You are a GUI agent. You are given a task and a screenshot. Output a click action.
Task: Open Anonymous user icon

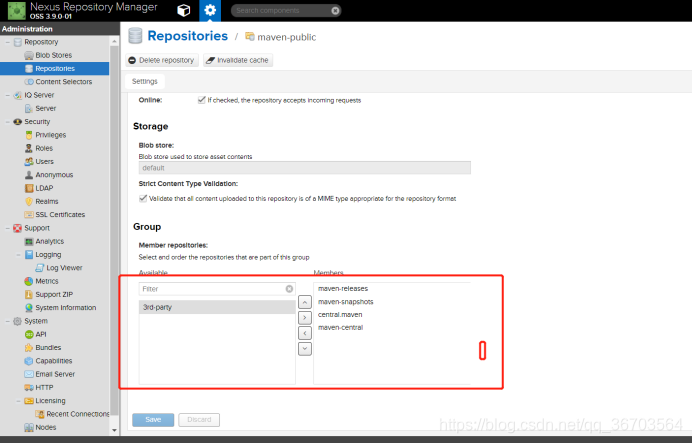[29, 175]
